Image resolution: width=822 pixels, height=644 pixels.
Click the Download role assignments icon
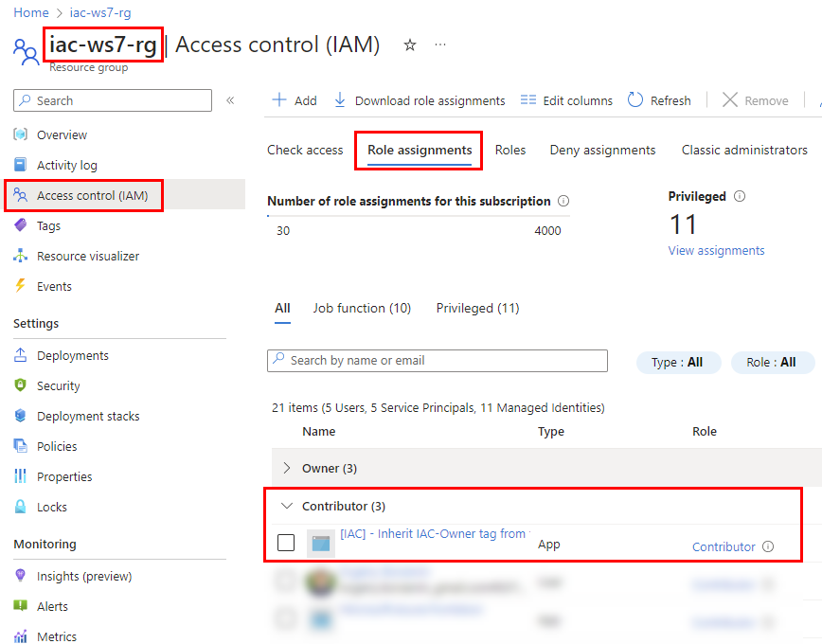pos(340,100)
